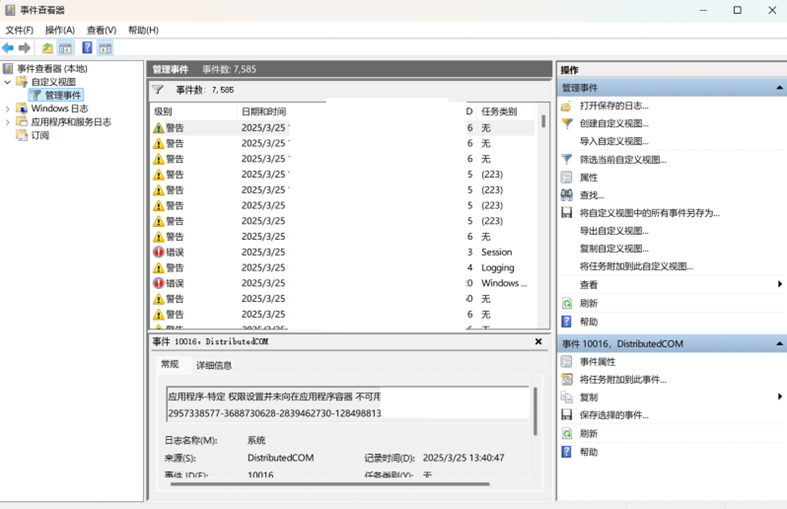Screen dimensions: 787x509
Task: Click 将任务附加到此事件 in the actions pane
Action: (622, 380)
